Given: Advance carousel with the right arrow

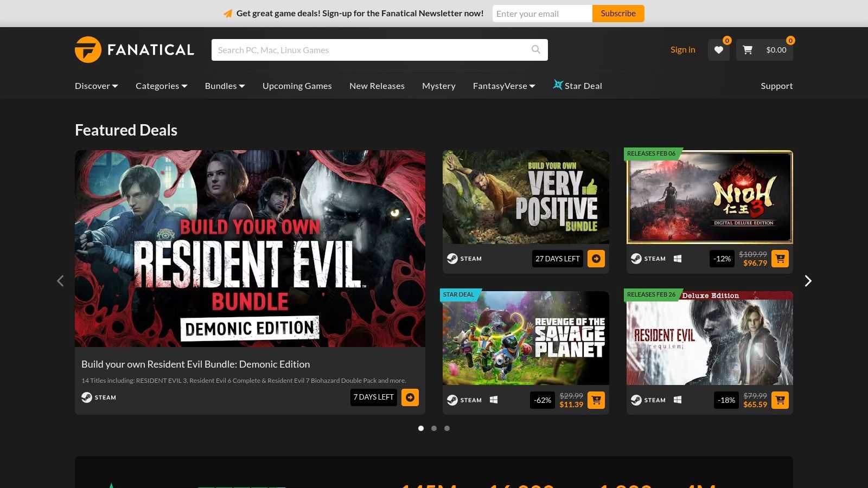Looking at the screenshot, I should (808, 281).
